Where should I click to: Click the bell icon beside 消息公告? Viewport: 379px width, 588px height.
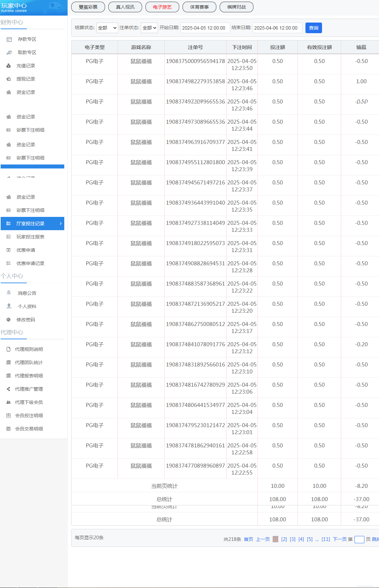[x=9, y=293]
